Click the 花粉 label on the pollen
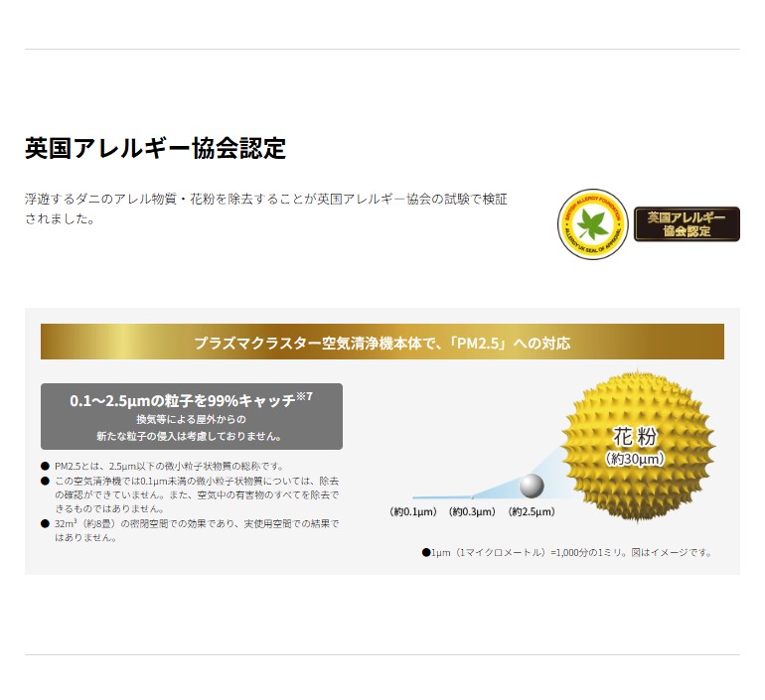765x700 pixels. pos(635,436)
